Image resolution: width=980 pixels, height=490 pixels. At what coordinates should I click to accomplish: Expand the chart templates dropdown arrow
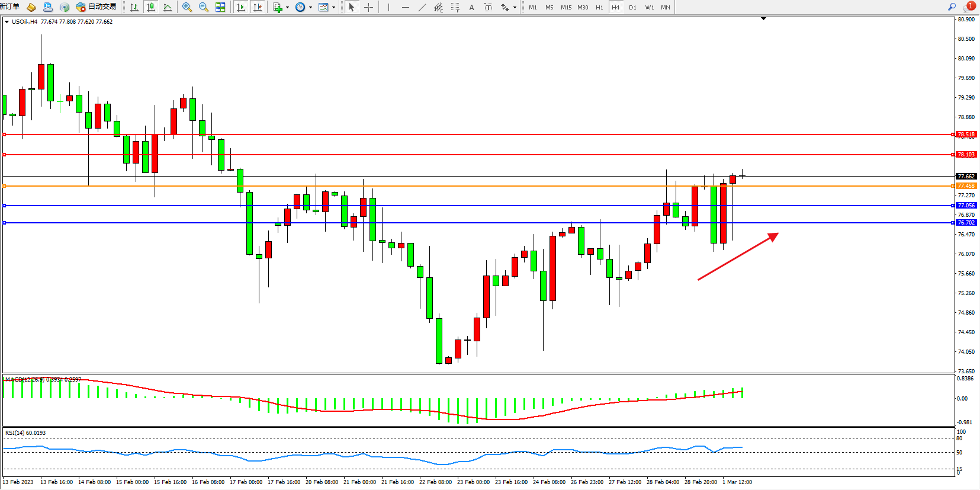click(x=334, y=8)
